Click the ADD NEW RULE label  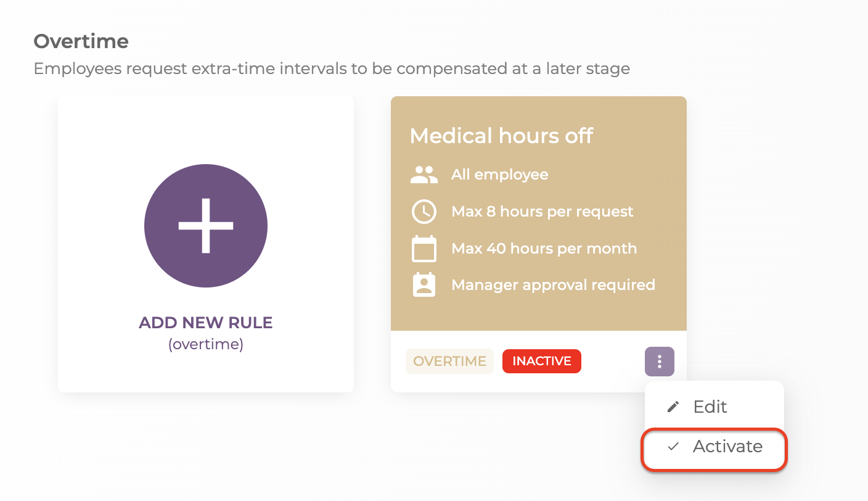(206, 323)
